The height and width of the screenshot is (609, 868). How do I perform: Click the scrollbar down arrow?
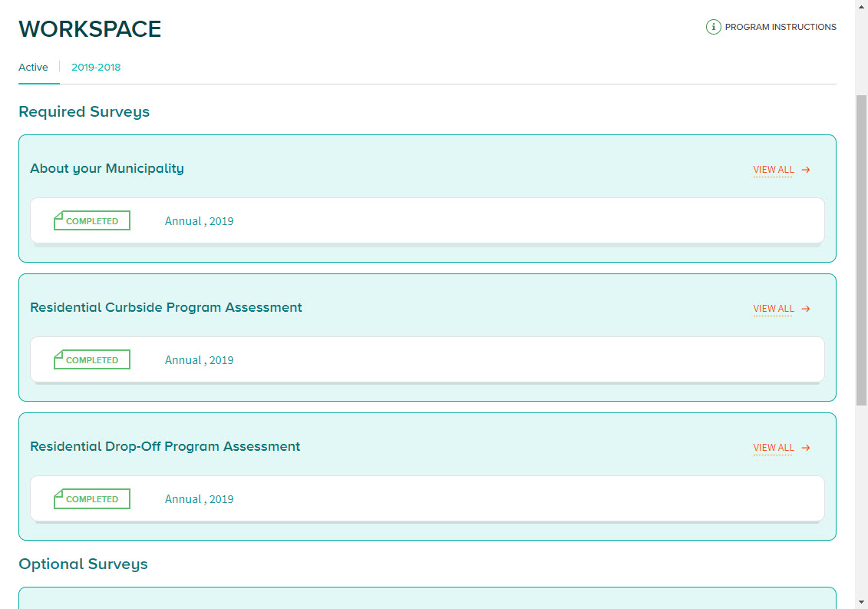861,602
